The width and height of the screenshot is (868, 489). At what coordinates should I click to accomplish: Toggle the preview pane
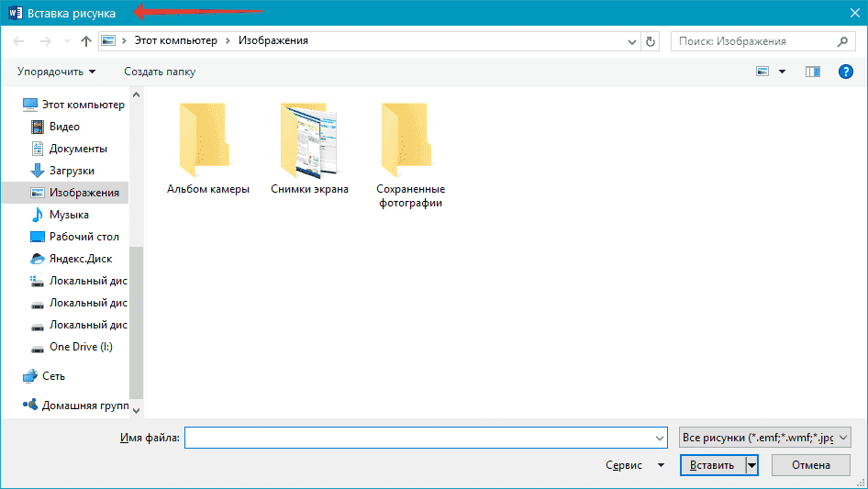coord(813,72)
